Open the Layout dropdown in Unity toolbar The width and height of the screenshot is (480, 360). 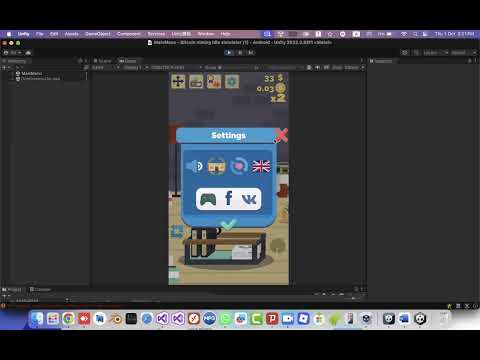tap(464, 53)
